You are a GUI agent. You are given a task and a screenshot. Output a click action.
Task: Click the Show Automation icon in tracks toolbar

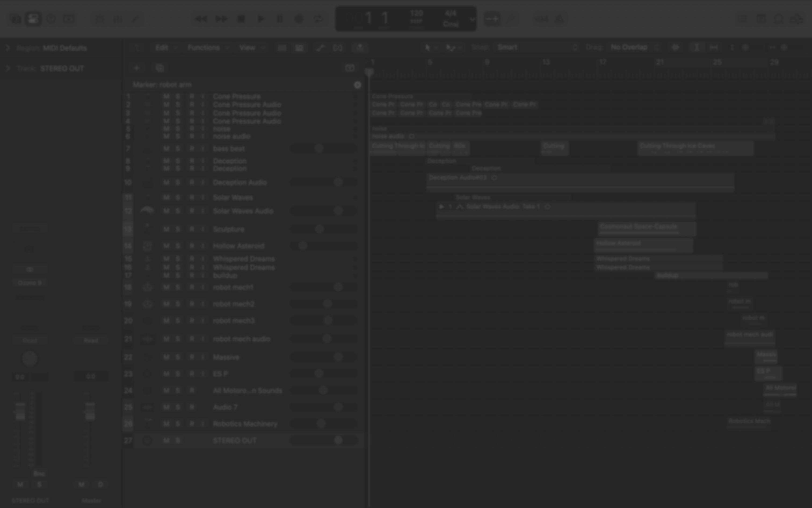(x=320, y=48)
